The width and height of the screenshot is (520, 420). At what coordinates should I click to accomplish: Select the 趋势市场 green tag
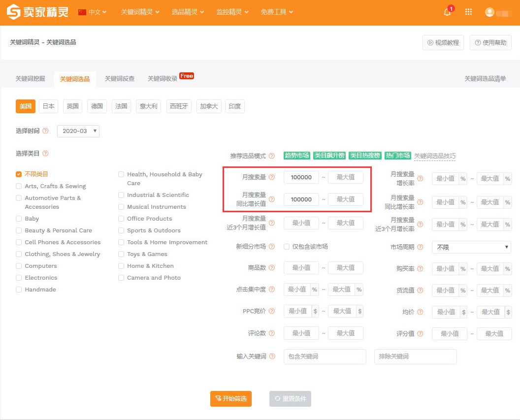(x=296, y=156)
